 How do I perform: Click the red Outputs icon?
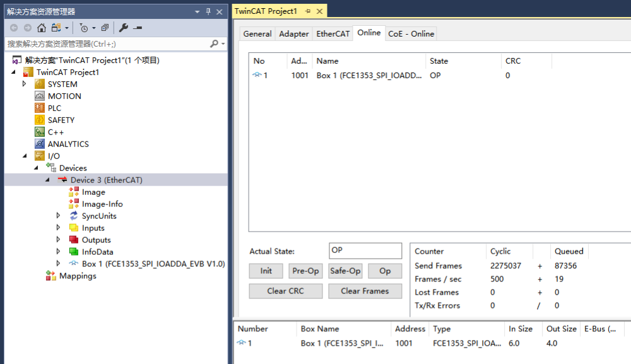74,240
